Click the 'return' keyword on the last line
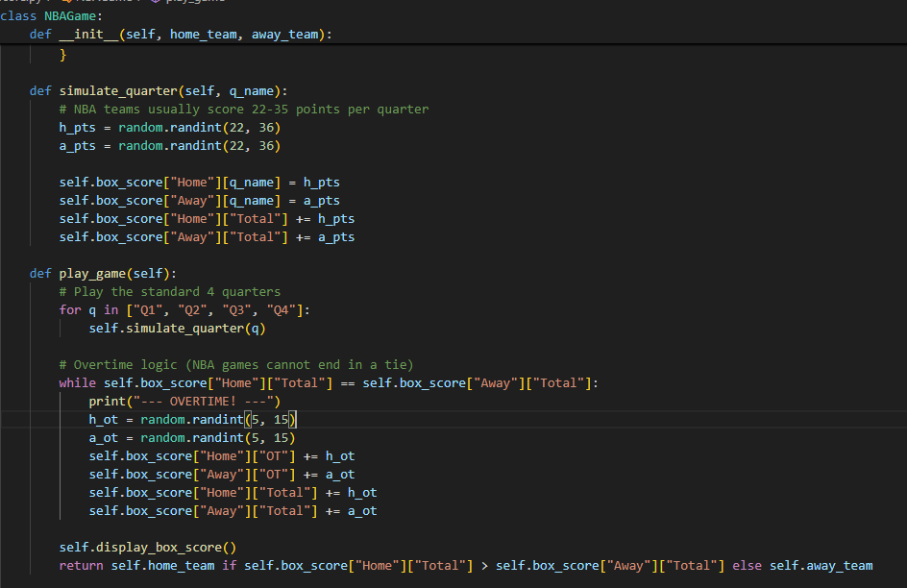907x588 pixels. pyautogui.click(x=81, y=566)
